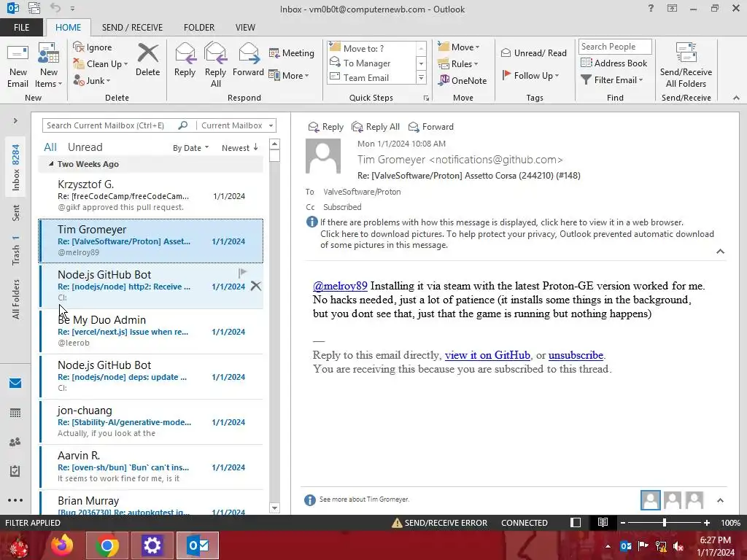Image resolution: width=747 pixels, height=560 pixels.
Task: Click Forward in the reading pane
Action: click(x=431, y=127)
